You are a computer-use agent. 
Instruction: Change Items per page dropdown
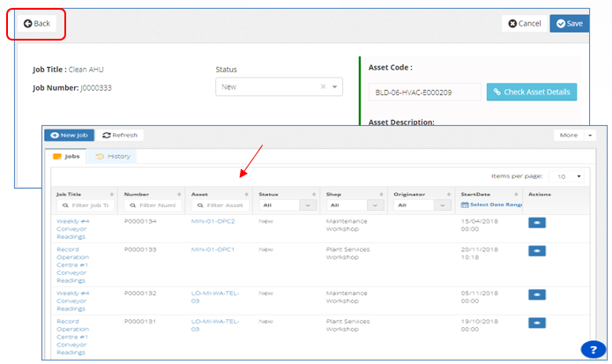tap(566, 177)
